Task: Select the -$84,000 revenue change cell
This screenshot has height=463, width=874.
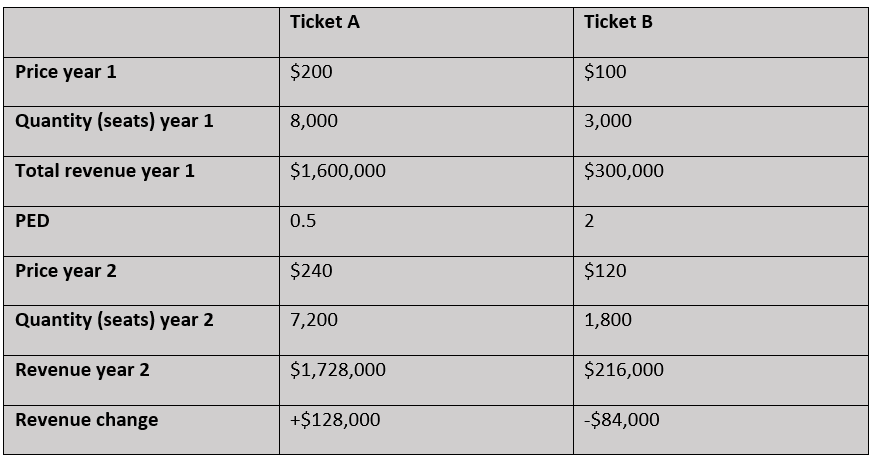Action: coord(622,420)
